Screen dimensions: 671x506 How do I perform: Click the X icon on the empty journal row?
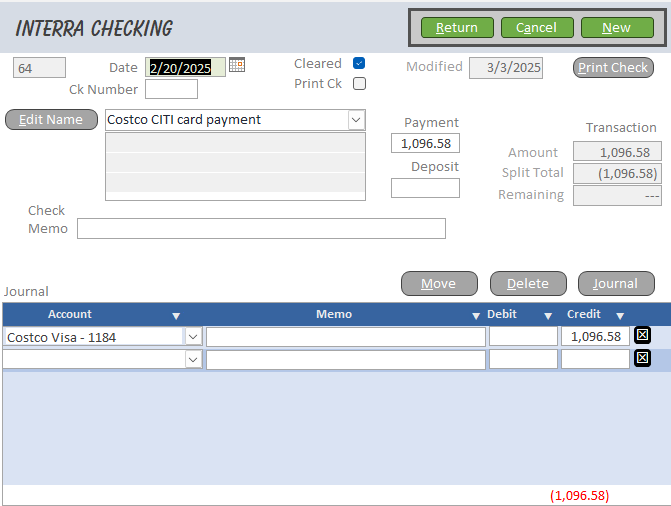[x=642, y=358]
